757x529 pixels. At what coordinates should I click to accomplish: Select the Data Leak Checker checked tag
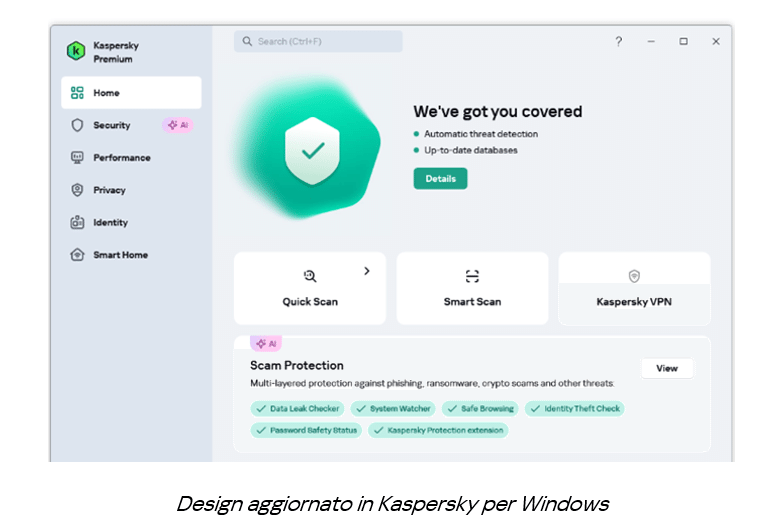coord(297,408)
